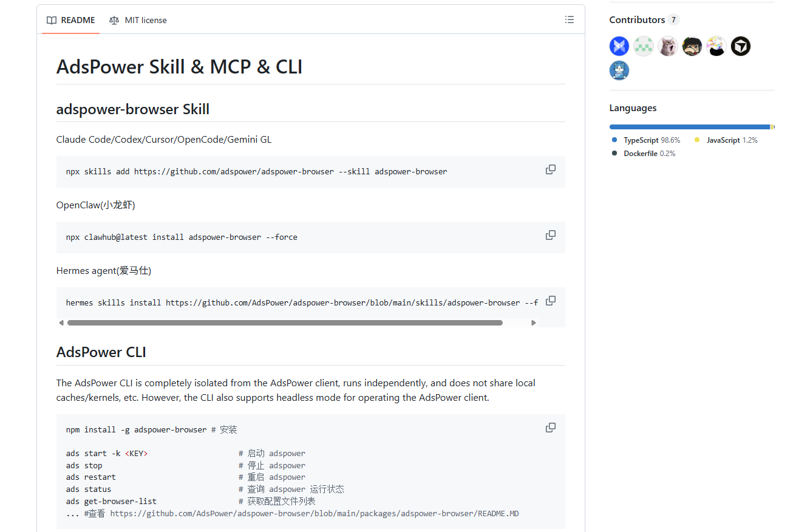796x532 pixels.
Task: Open the README tab
Action: click(x=71, y=20)
